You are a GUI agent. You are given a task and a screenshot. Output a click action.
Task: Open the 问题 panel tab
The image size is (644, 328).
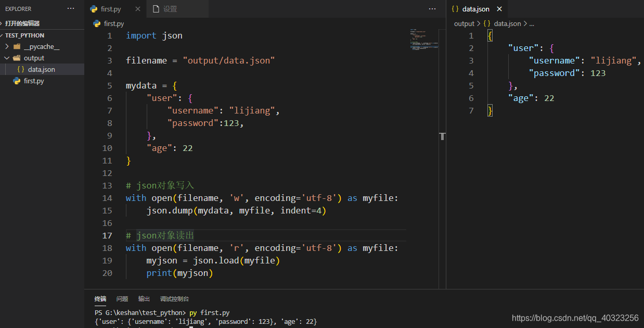[122, 299]
